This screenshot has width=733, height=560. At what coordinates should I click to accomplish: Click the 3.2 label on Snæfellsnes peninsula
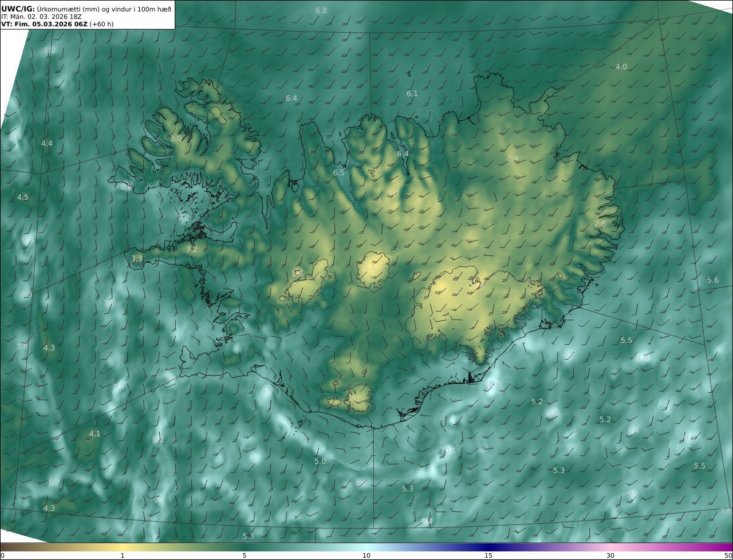[x=192, y=249]
